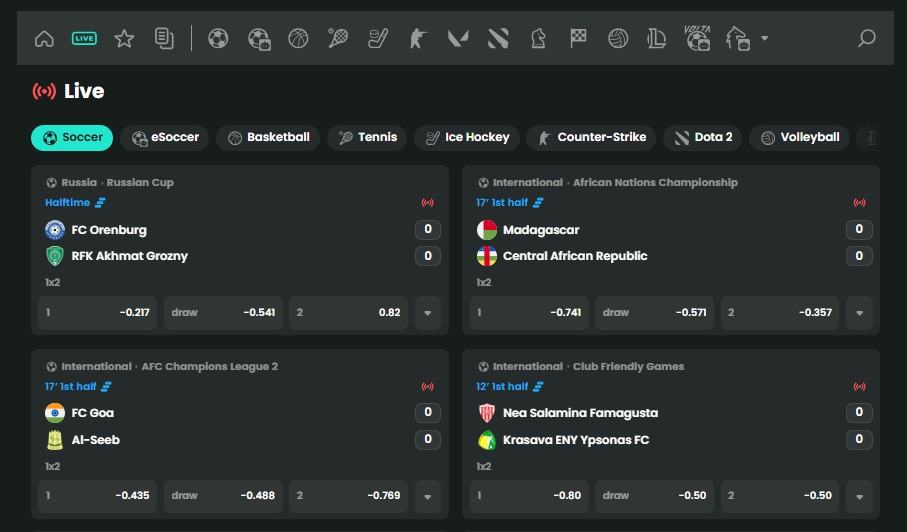Bet on Nea Salamina win at -0.80
907x532 pixels.
click(529, 496)
